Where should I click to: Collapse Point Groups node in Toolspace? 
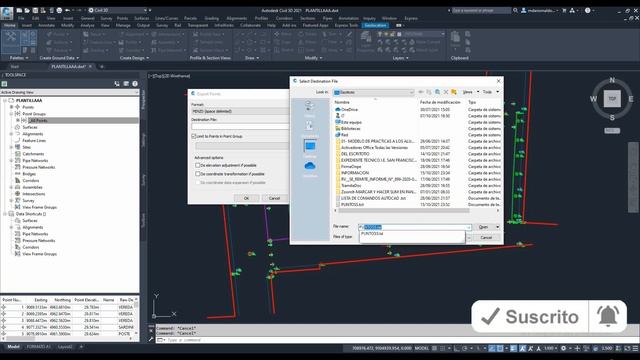click(x=11, y=114)
